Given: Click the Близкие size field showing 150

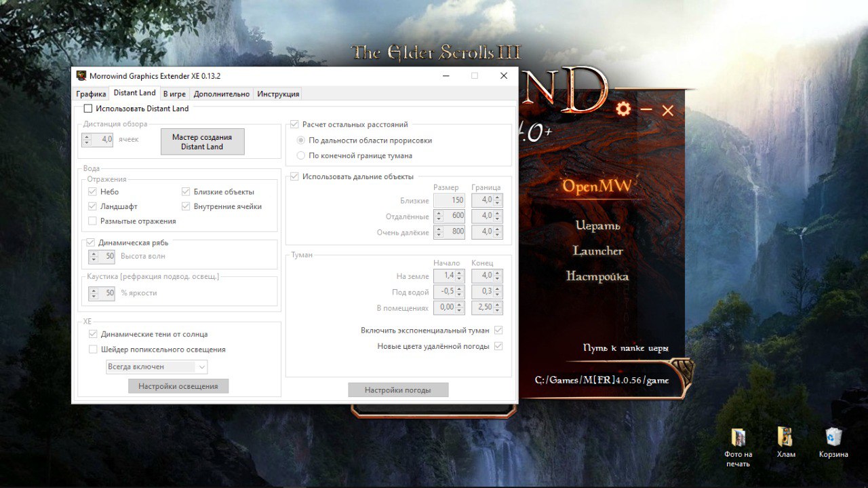Looking at the screenshot, I should coord(449,200).
